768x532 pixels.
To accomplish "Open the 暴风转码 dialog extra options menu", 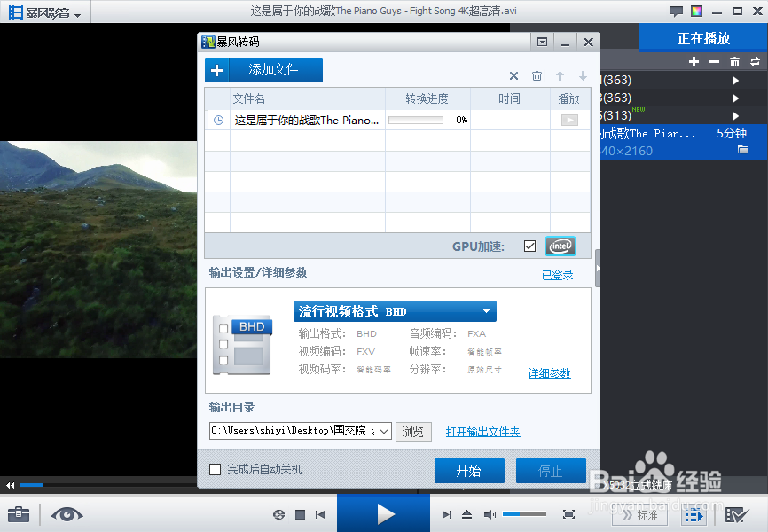I will click(x=542, y=41).
